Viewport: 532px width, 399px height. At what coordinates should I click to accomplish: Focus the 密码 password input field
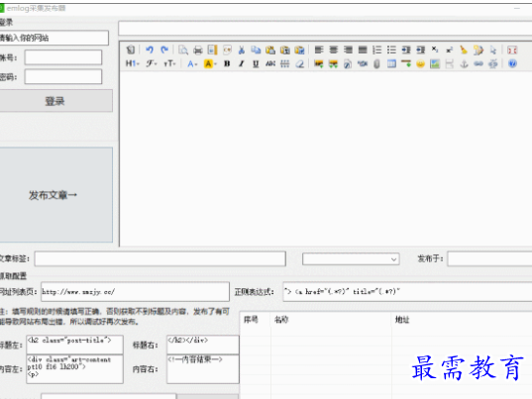click(63, 76)
